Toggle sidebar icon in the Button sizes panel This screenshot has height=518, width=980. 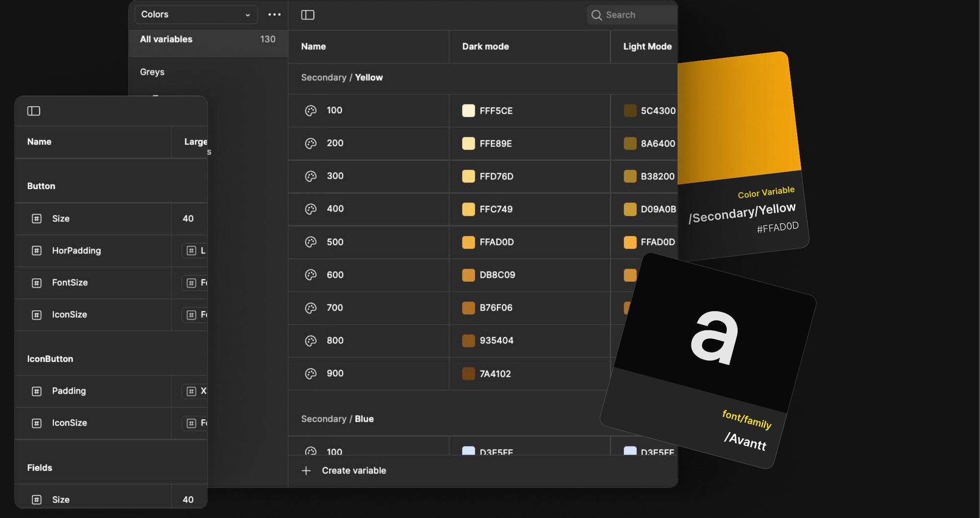coord(34,111)
